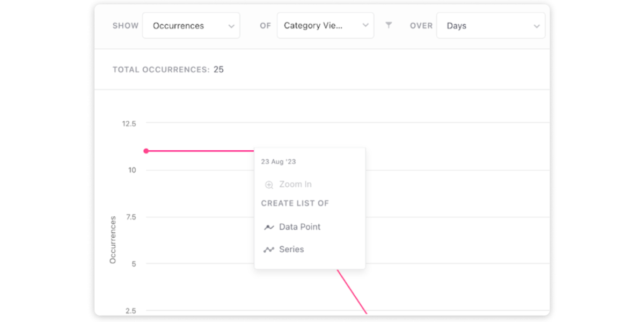Image resolution: width=644 pixels, height=322 pixels.
Task: Select Series under Create List Of
Action: 291,249
